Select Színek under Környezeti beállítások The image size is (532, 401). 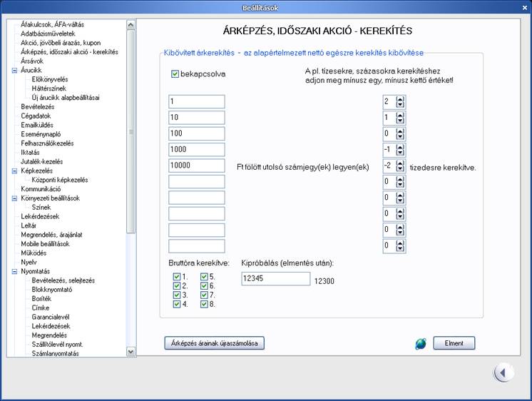click(x=41, y=208)
